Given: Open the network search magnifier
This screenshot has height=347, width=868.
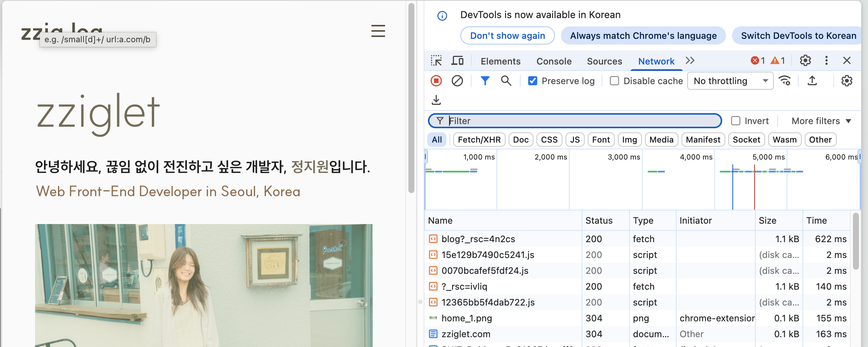Looking at the screenshot, I should tap(506, 81).
